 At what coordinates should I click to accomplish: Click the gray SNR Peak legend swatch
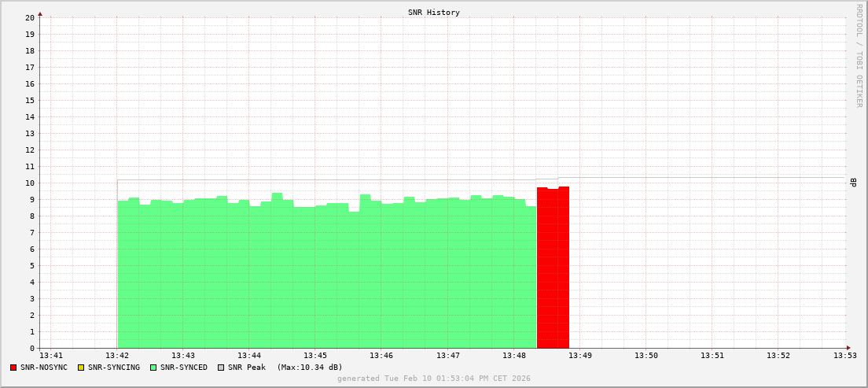(221, 368)
